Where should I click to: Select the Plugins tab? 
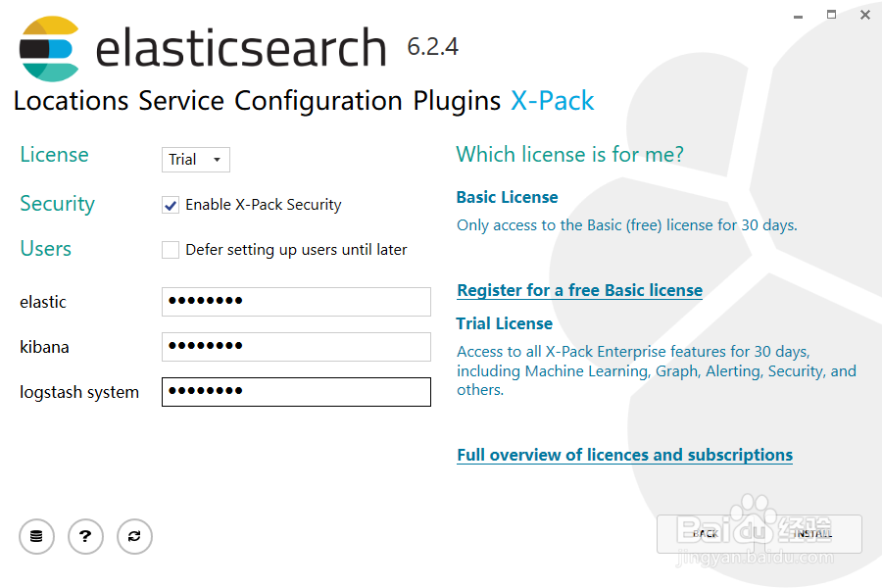tap(456, 100)
